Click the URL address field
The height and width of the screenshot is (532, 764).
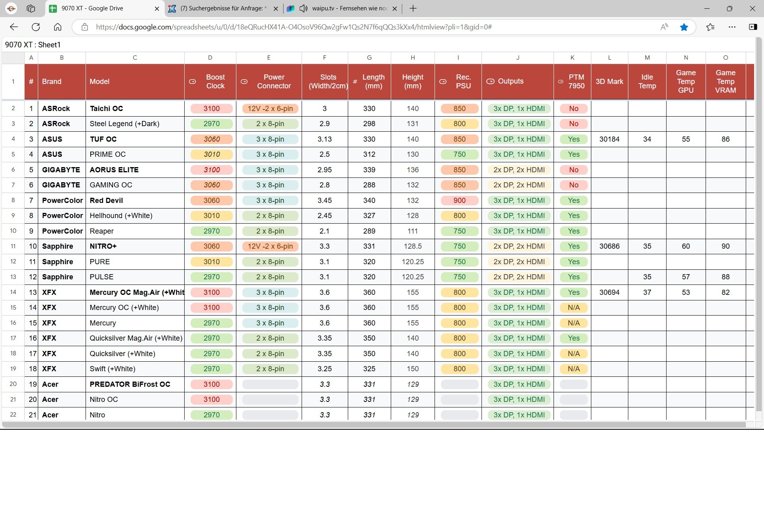[x=294, y=27]
